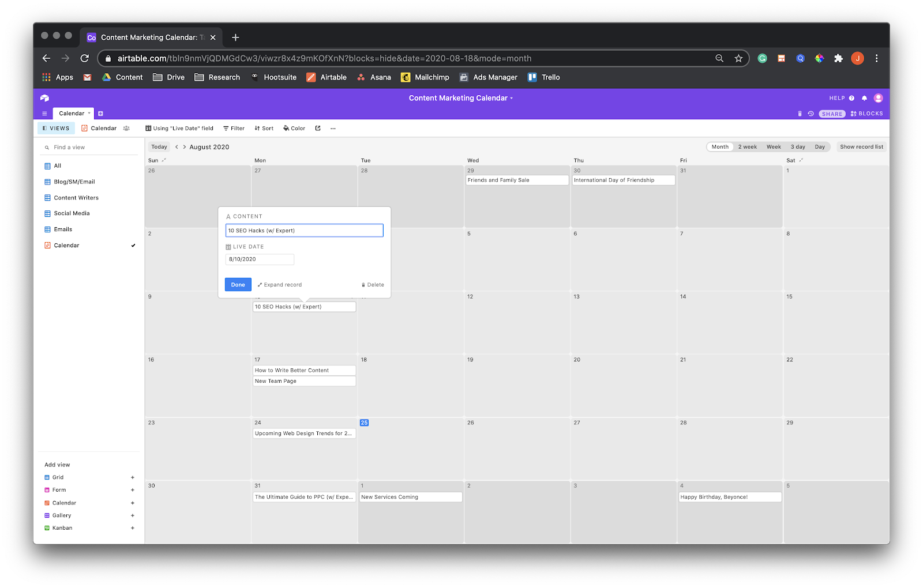Open the Using "Live Date" field selector
This screenshot has width=923, height=588.
179,129
